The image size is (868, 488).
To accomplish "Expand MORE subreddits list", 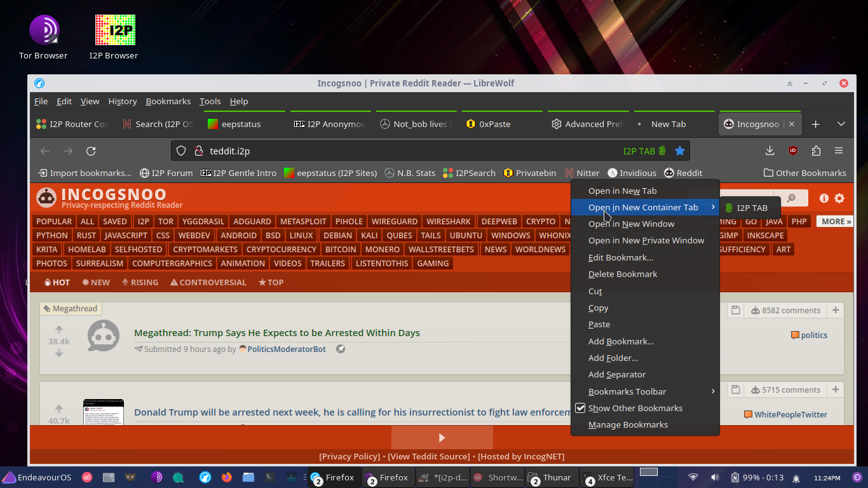I will coord(836,221).
